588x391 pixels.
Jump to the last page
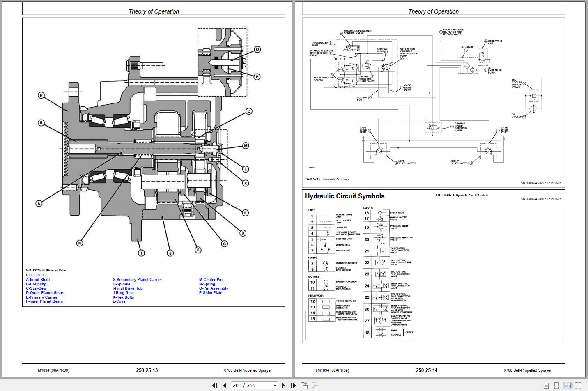click(x=293, y=385)
